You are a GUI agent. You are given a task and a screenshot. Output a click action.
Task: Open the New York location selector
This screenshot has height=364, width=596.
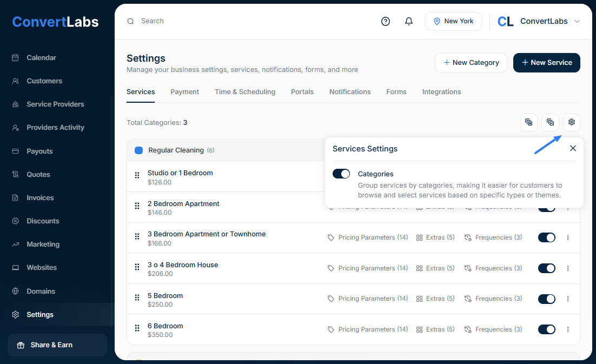pyautogui.click(x=453, y=22)
